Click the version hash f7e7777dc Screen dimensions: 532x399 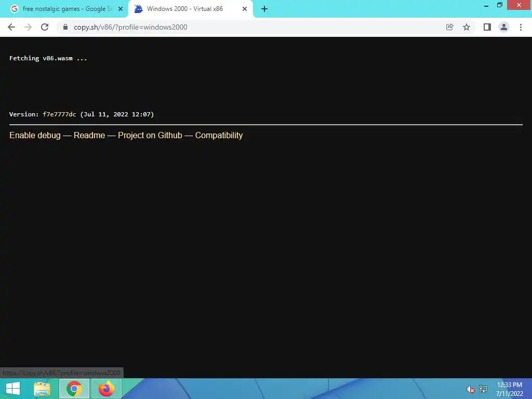pos(59,114)
